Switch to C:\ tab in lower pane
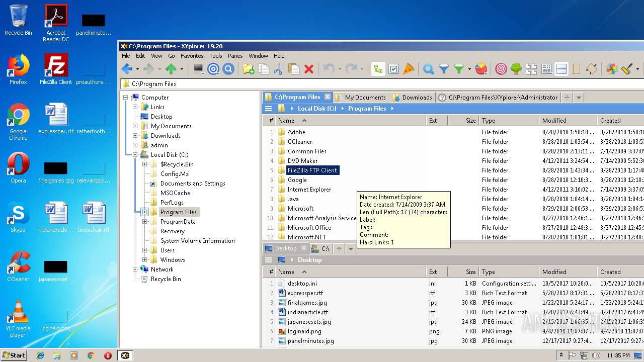Image resolution: width=644 pixels, height=362 pixels. tap(320, 248)
